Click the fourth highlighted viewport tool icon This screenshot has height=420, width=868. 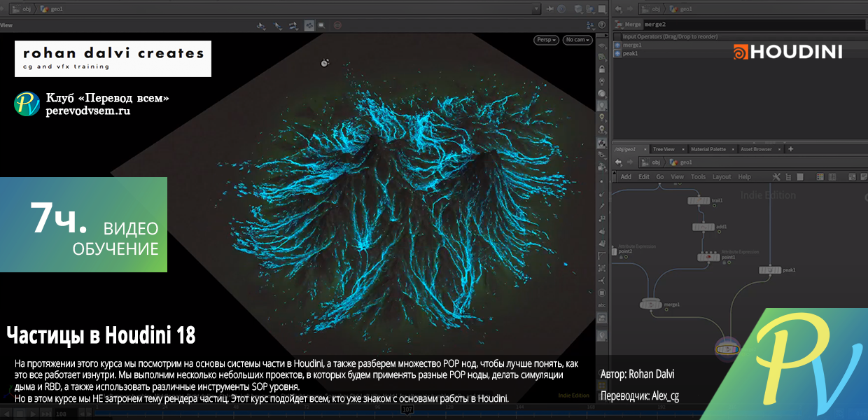coord(309,26)
